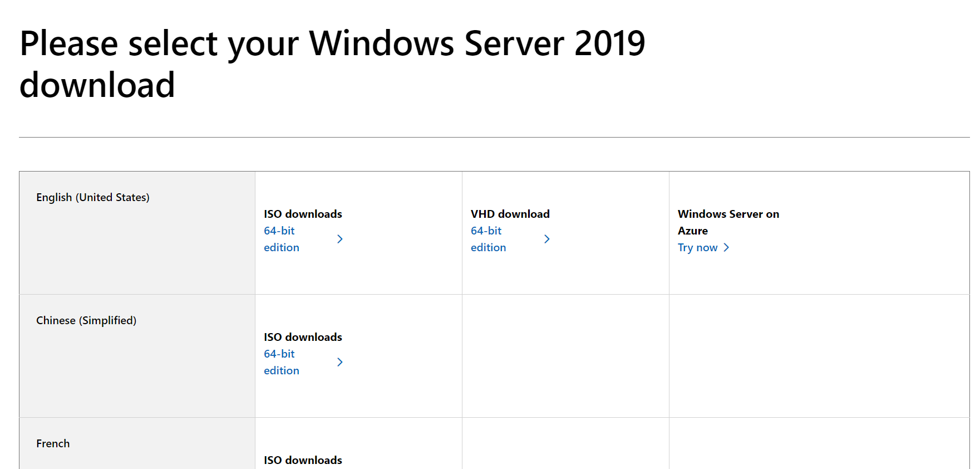
Task: Click ISO downloads heading in English row
Action: [303, 214]
